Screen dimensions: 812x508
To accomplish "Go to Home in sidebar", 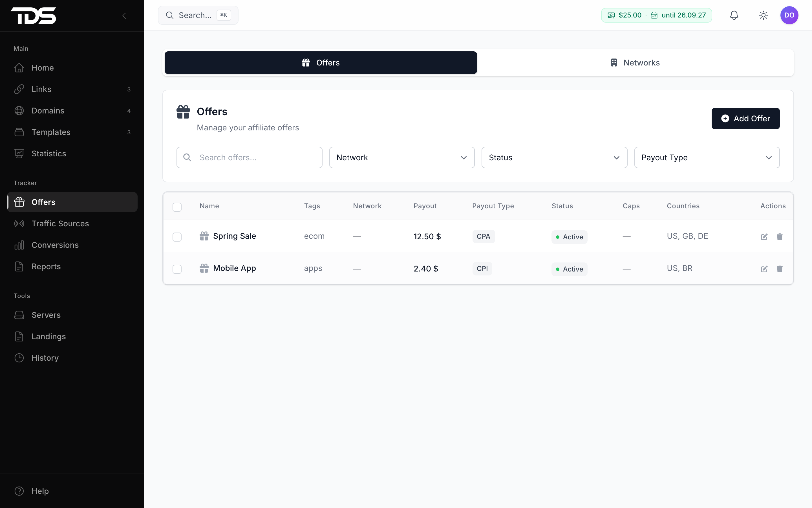I will 72,67.
